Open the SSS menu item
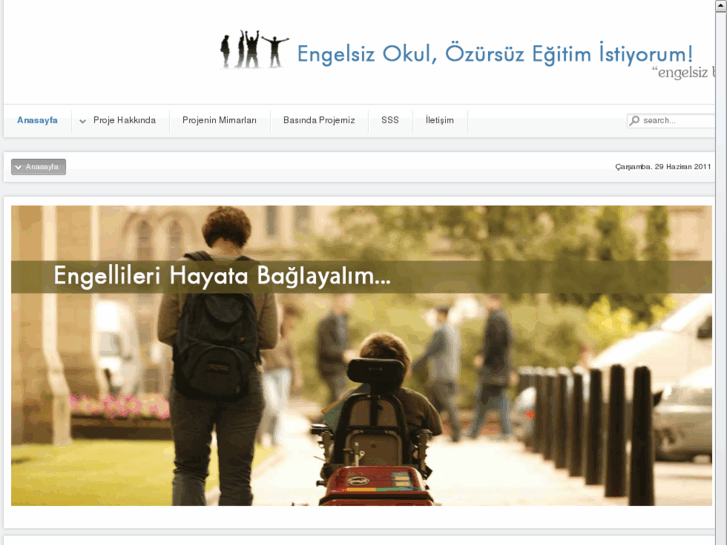Screen dimensions: 727x545 pos(390,120)
